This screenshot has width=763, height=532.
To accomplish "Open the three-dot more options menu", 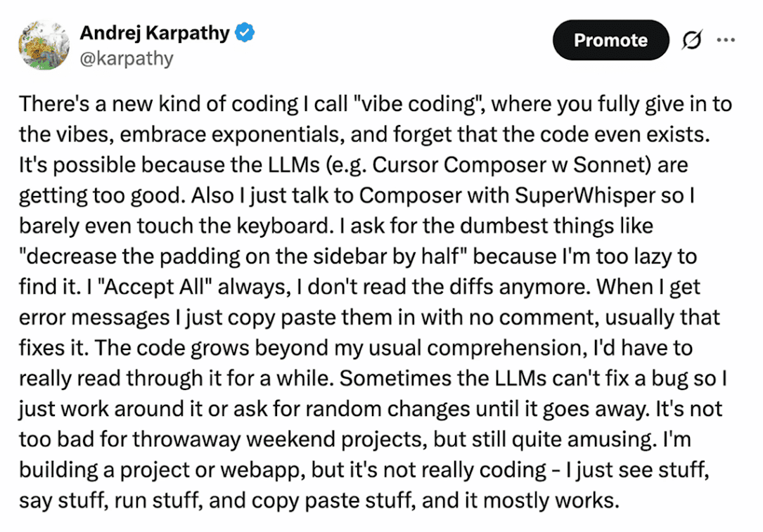I will (x=725, y=40).
